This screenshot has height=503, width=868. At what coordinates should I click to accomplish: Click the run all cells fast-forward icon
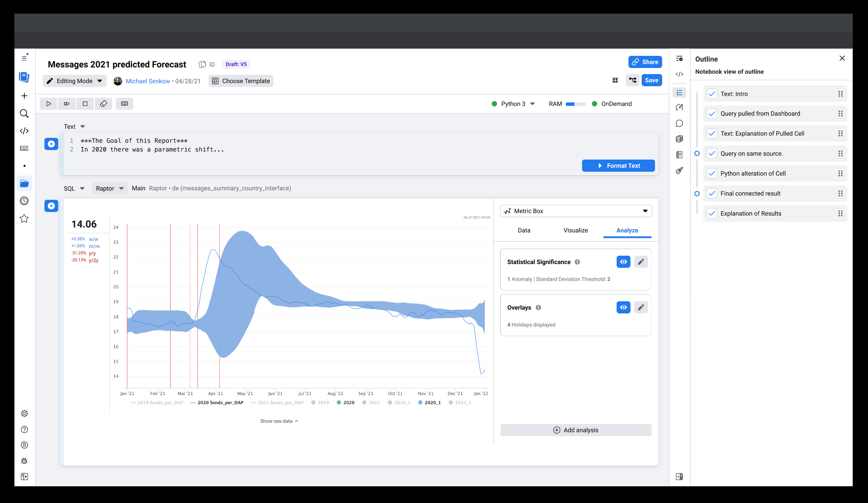[x=67, y=104]
